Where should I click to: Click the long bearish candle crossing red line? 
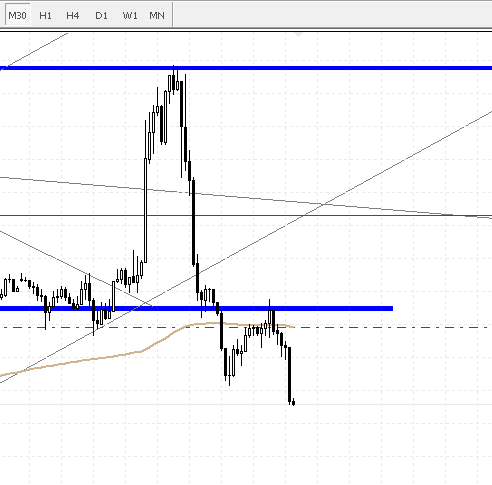pyautogui.click(x=193, y=223)
